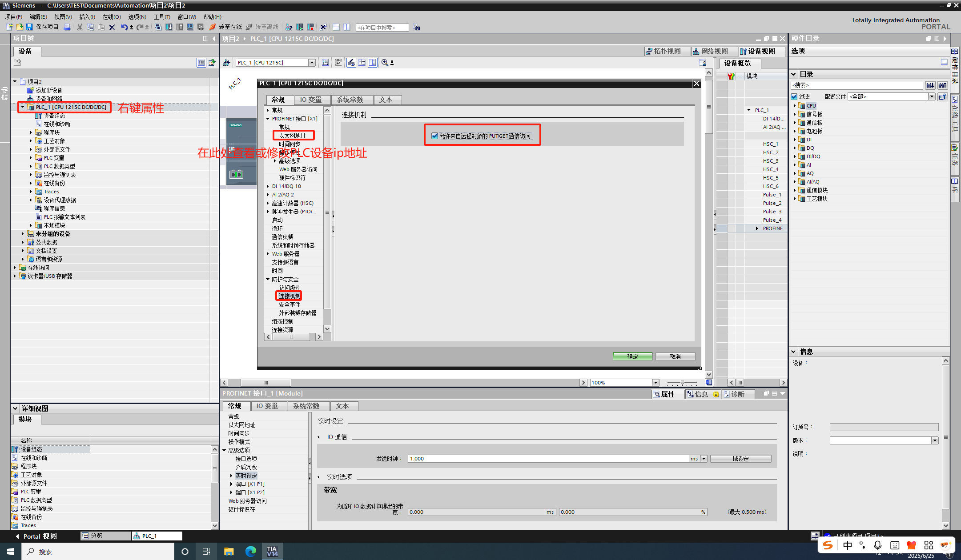Expand the 程序块 node in project tree

pos(31,132)
